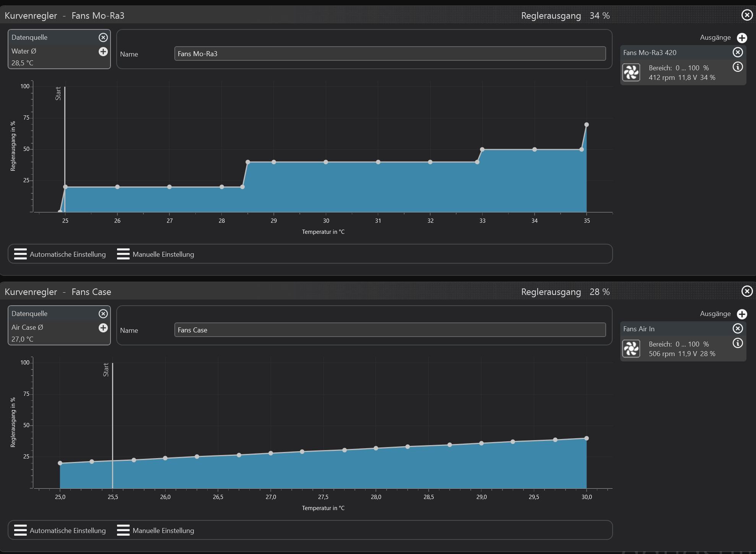Remove the Air Case Ø data source
Image resolution: width=756 pixels, height=554 pixels.
click(103, 314)
